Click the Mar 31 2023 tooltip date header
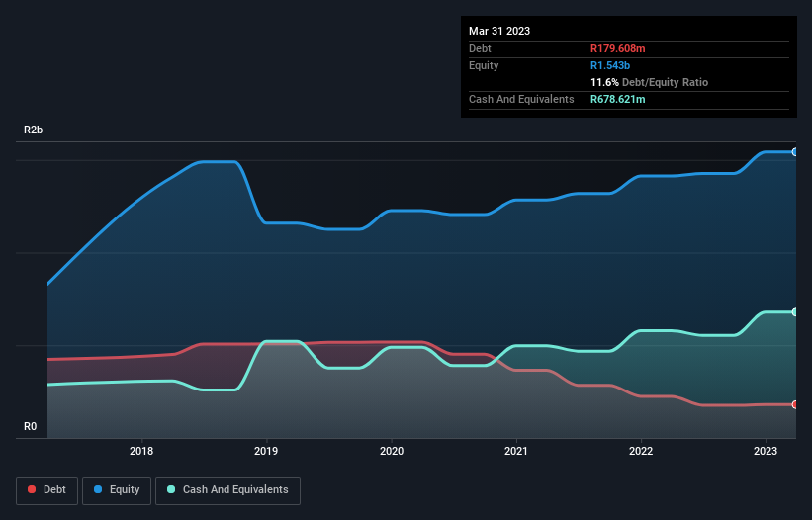This screenshot has height=520, width=812. pyautogui.click(x=499, y=31)
